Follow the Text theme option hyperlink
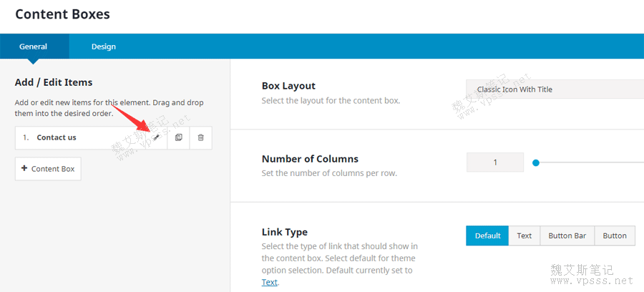This screenshot has width=644, height=292. 270,282
